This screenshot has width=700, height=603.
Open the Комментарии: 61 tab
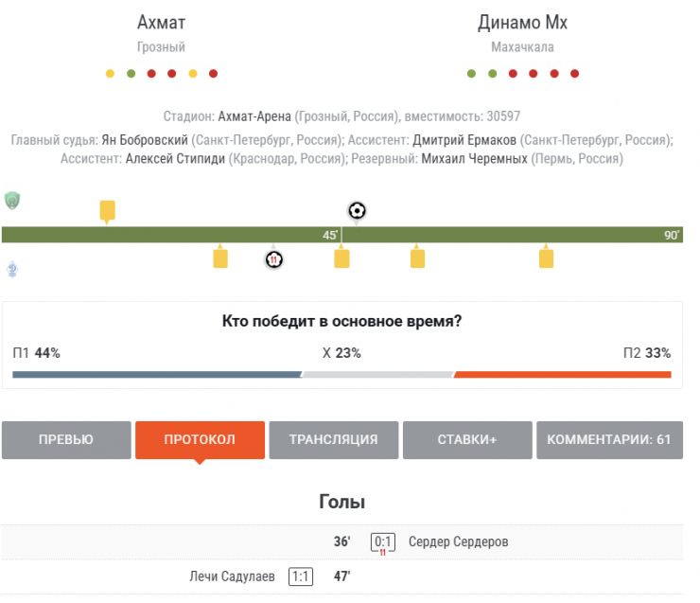pyautogui.click(x=608, y=439)
